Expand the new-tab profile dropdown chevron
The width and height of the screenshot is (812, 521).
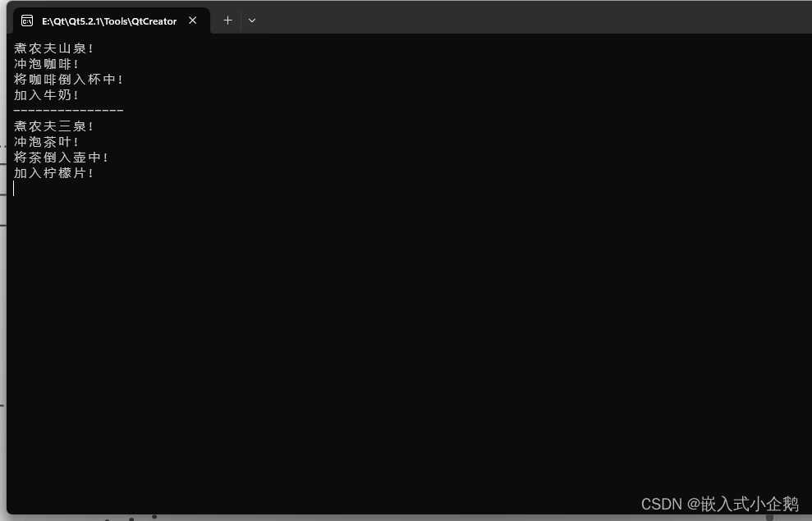252,21
